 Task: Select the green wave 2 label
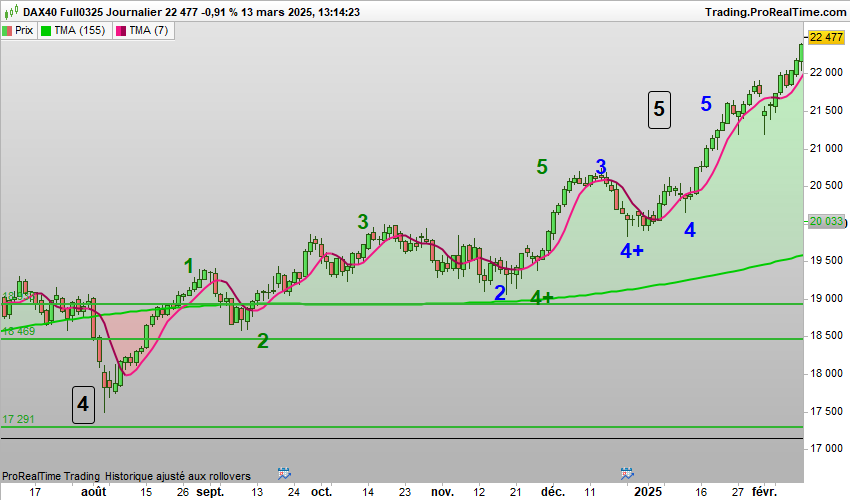[262, 341]
